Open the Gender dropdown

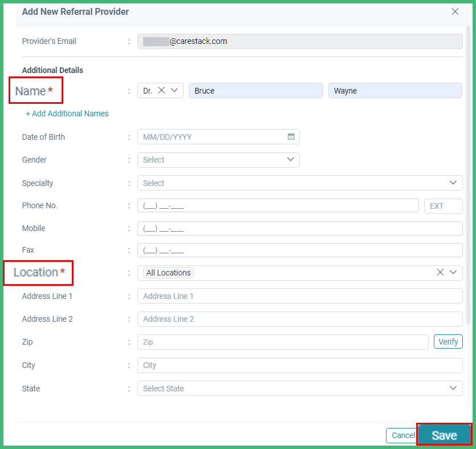point(218,160)
